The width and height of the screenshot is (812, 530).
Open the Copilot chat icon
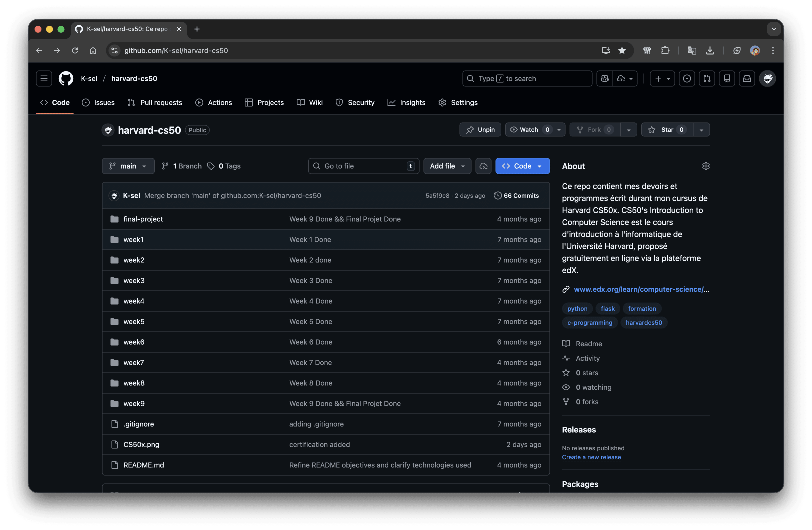(605, 78)
